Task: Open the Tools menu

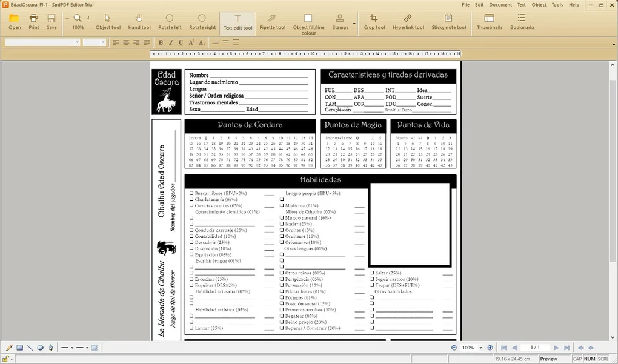Action: tap(557, 5)
